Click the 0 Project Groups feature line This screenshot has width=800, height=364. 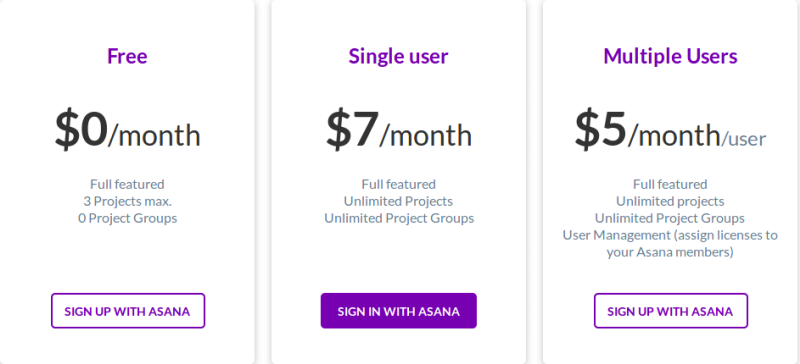128,218
